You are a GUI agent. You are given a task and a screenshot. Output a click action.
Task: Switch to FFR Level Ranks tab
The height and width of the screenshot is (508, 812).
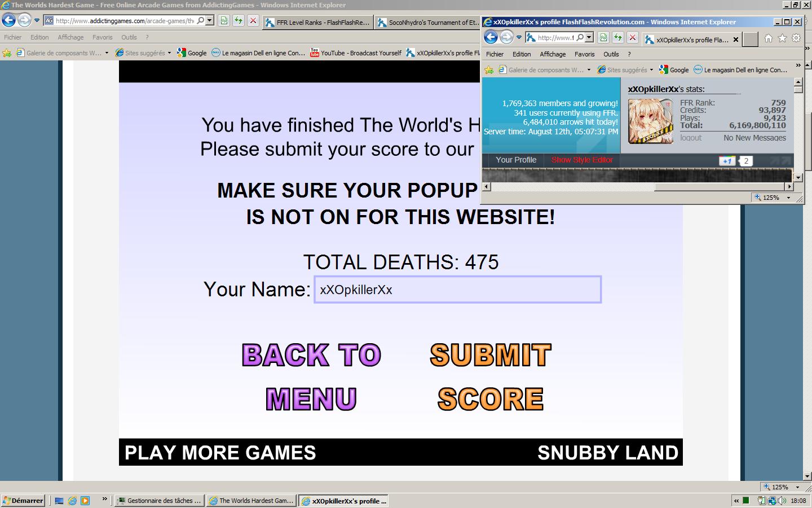click(317, 23)
